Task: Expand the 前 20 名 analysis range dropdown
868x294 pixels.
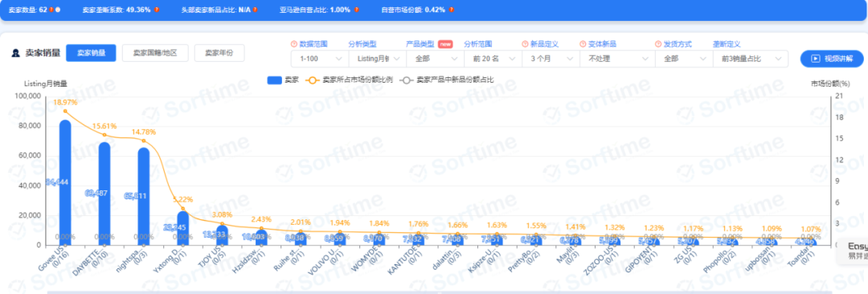Action: (x=493, y=59)
